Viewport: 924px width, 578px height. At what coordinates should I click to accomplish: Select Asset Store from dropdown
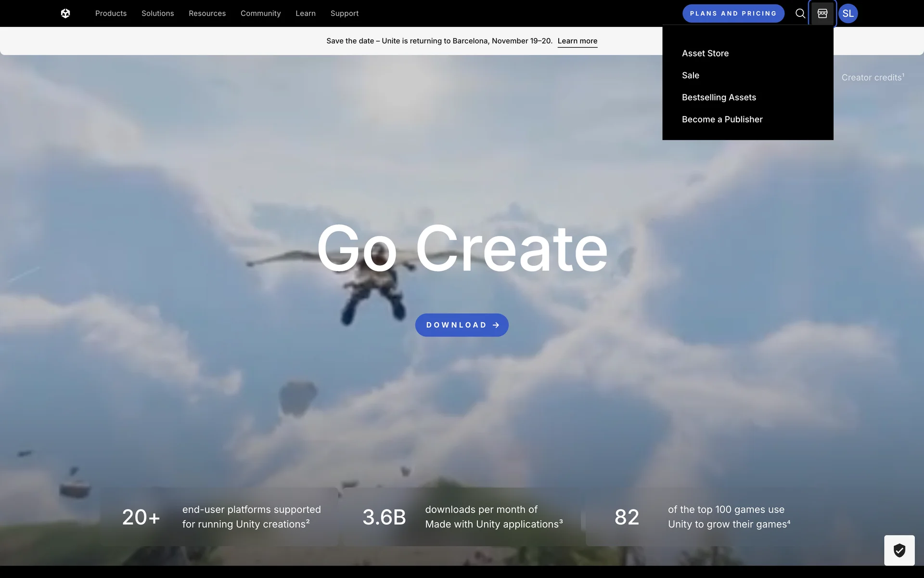pyautogui.click(x=705, y=53)
